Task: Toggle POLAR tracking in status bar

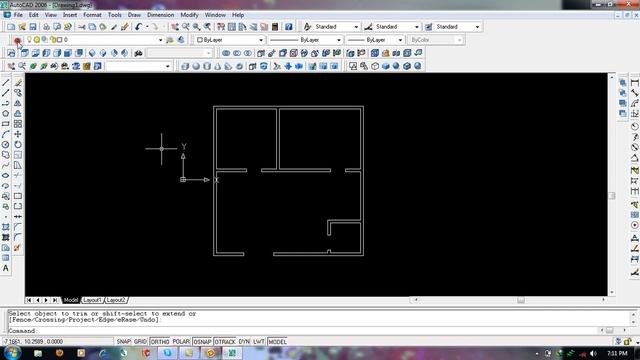Action: [x=181, y=342]
